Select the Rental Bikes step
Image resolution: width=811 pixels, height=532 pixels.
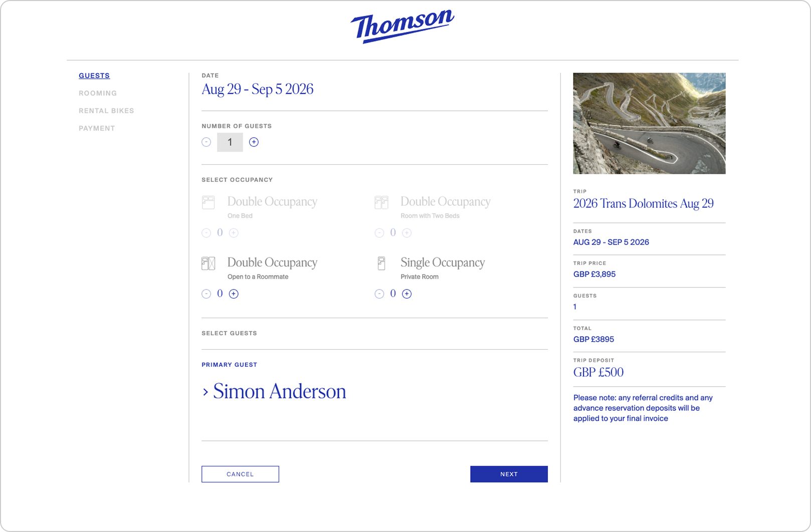coord(106,111)
